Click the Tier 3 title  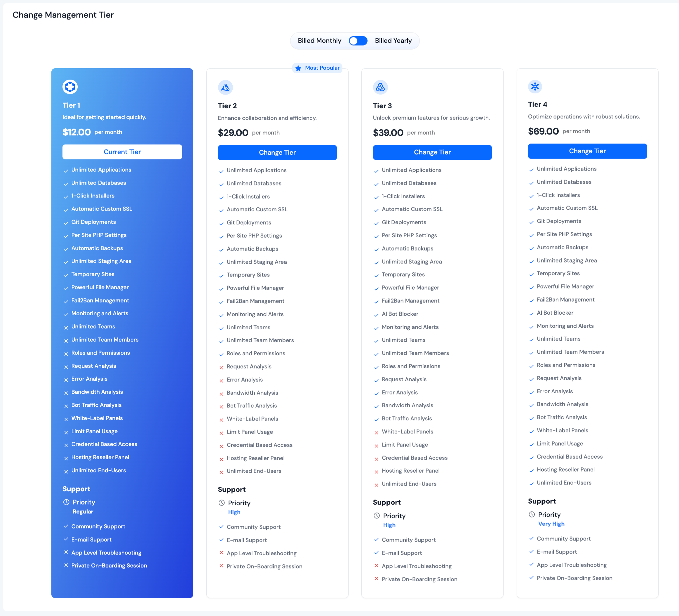pos(382,106)
